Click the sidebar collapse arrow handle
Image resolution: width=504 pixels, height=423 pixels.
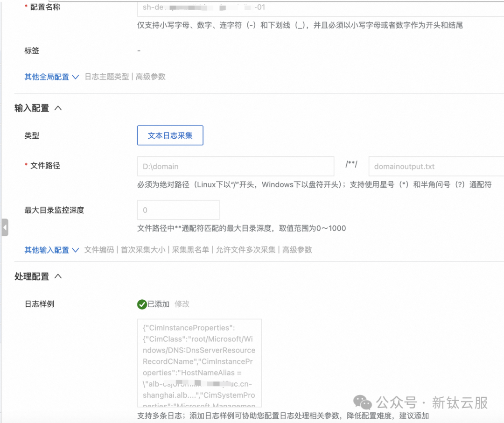tap(5, 227)
